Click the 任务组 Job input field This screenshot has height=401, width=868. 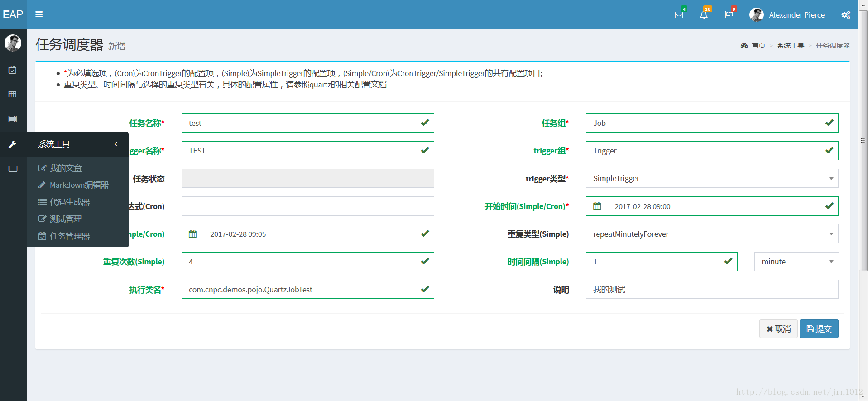coord(712,123)
